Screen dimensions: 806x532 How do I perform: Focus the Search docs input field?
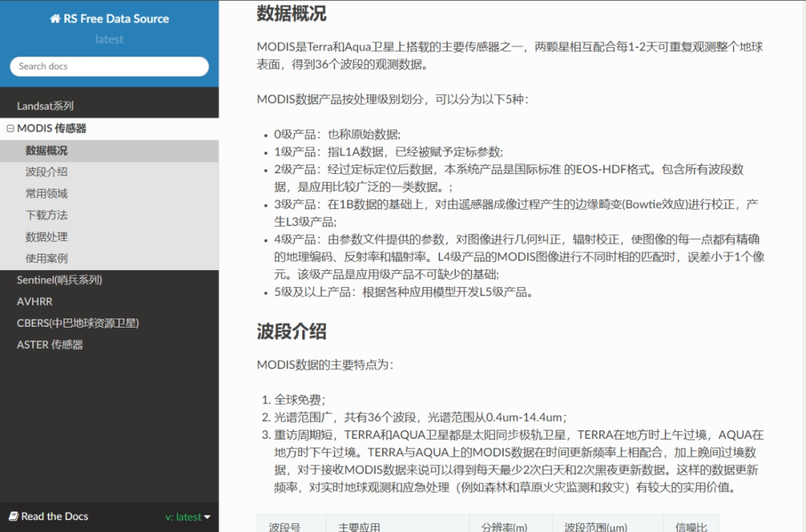coord(109,66)
